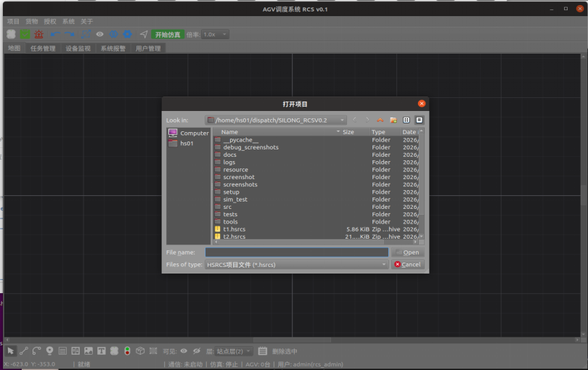Image resolution: width=588 pixels, height=370 pixels.
Task: Switch file dialog to list view
Action: (406, 120)
